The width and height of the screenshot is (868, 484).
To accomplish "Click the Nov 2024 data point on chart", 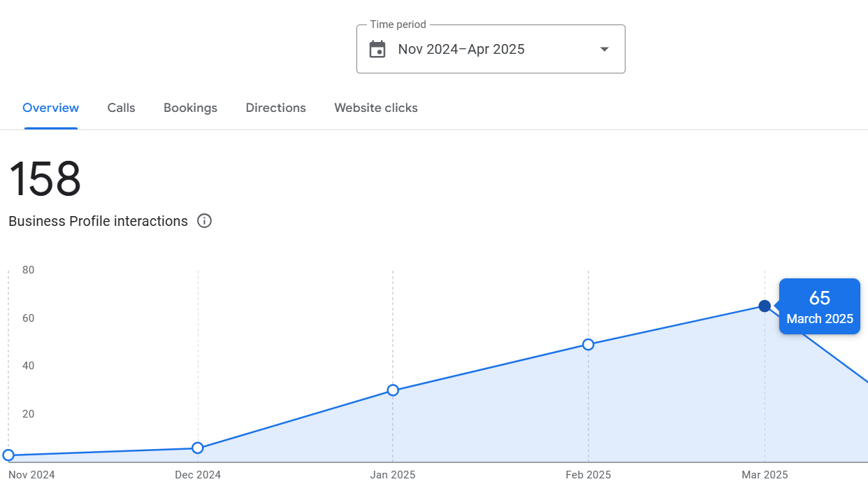I will [8, 455].
